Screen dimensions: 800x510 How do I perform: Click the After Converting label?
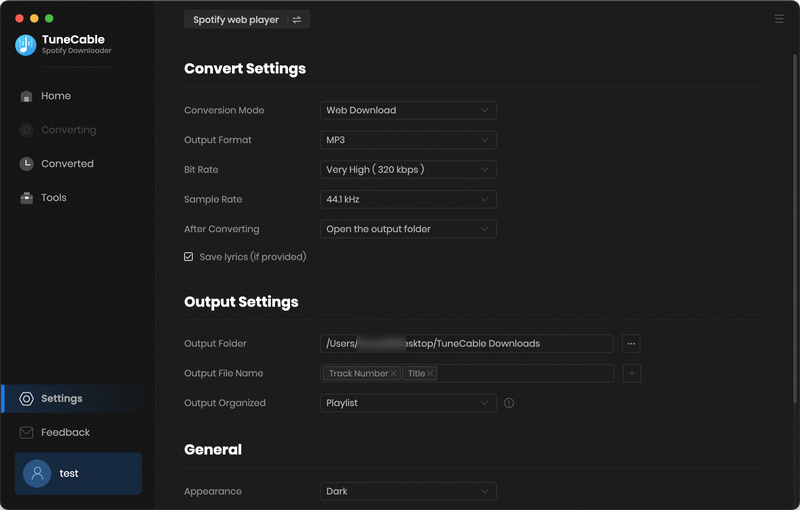[221, 229]
